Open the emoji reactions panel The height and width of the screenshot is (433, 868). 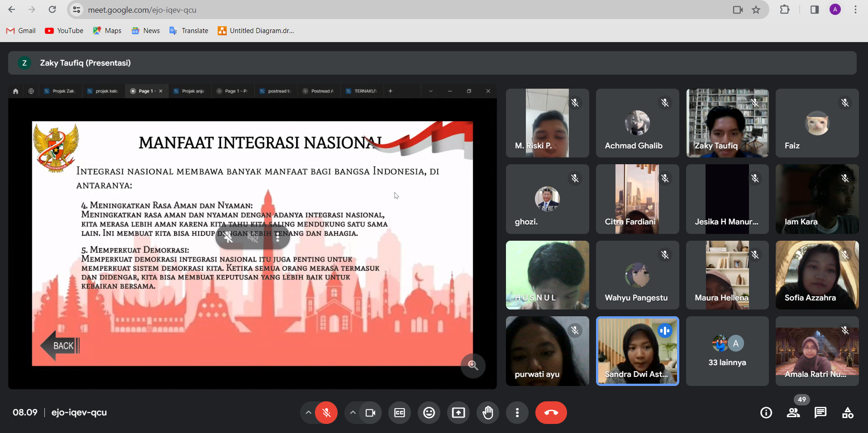(x=429, y=413)
